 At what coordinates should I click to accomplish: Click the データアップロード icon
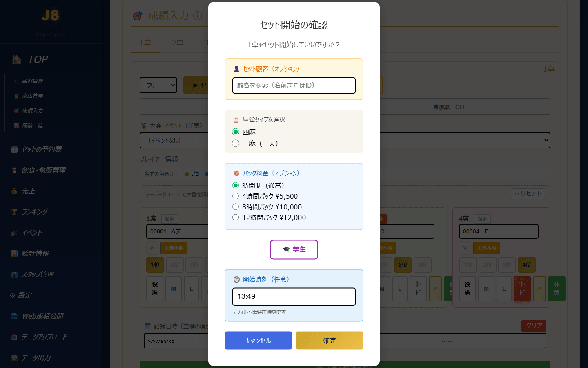pos(14,337)
